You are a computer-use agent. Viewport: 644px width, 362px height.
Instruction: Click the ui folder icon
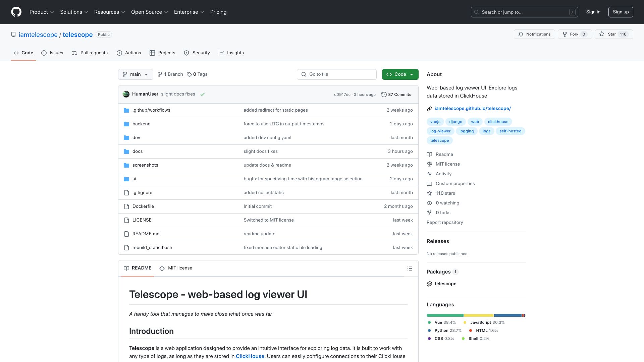tap(126, 179)
